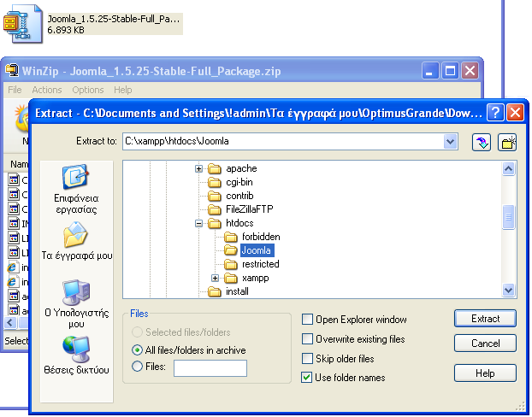Select the forbidden folder
The width and height of the screenshot is (532, 417).
252,237
